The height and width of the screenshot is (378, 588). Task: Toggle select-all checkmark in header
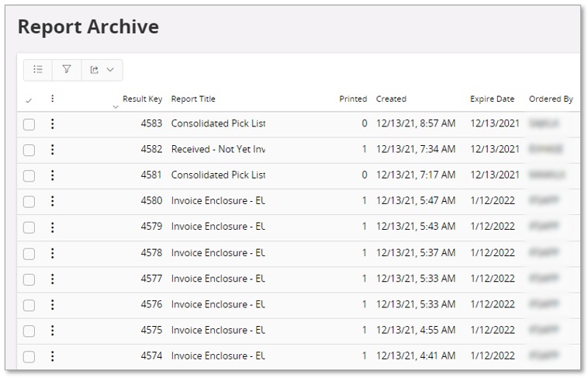[x=29, y=100]
